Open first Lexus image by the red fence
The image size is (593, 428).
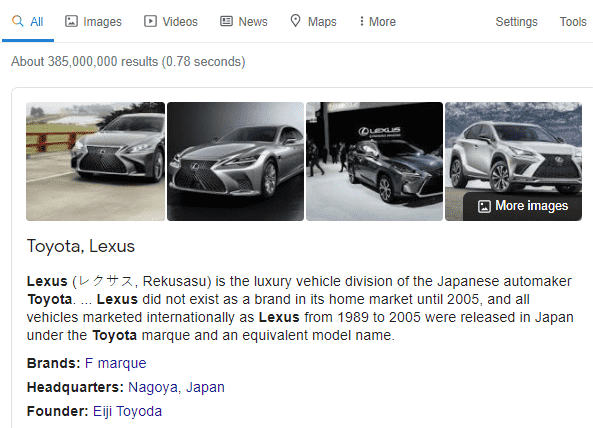[x=95, y=161]
